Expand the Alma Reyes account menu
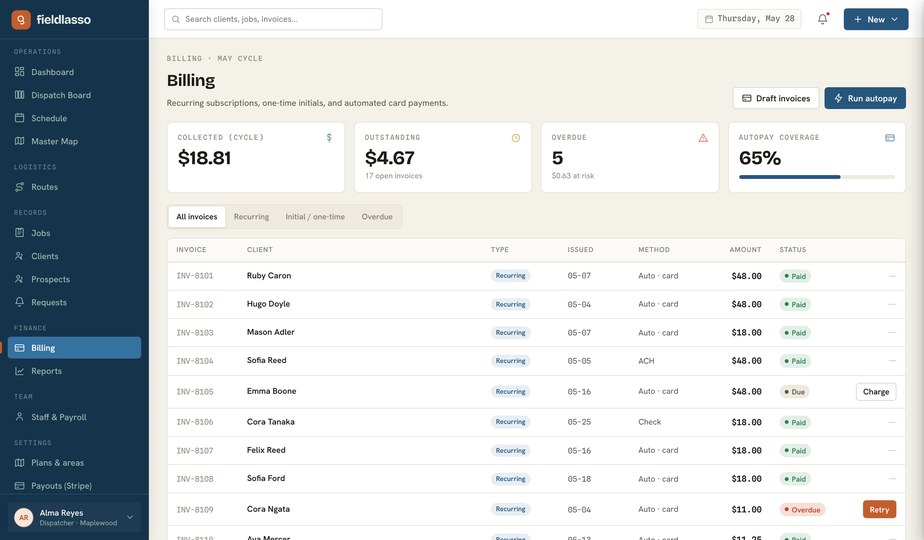This screenshot has height=540, width=924. point(74,518)
